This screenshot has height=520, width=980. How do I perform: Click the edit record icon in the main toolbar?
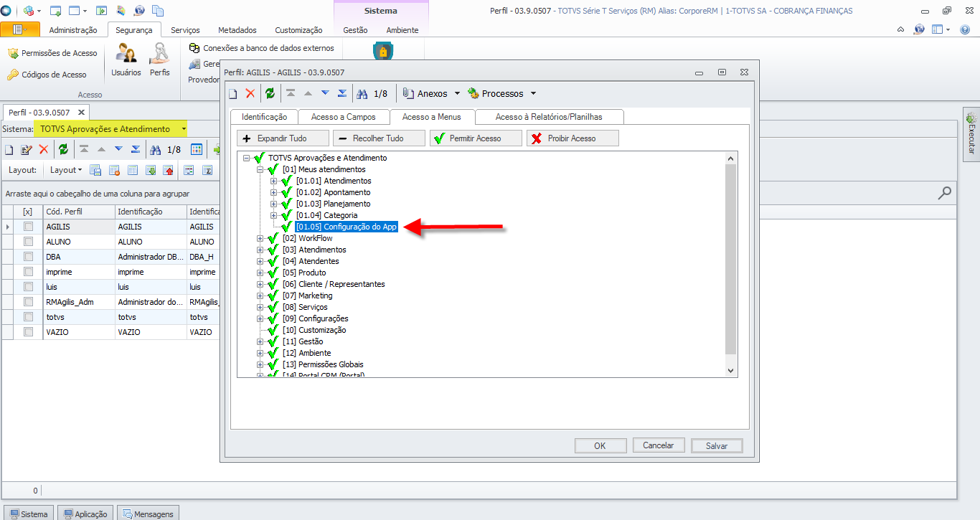[27, 150]
